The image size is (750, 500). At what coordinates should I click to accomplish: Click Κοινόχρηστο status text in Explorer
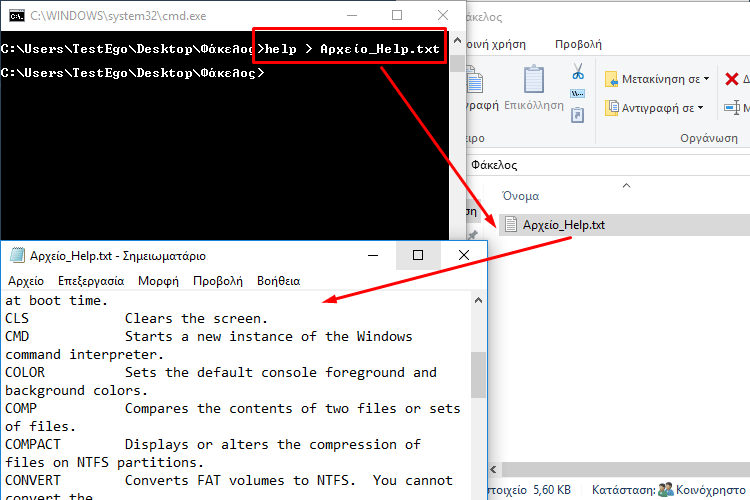[710, 490]
